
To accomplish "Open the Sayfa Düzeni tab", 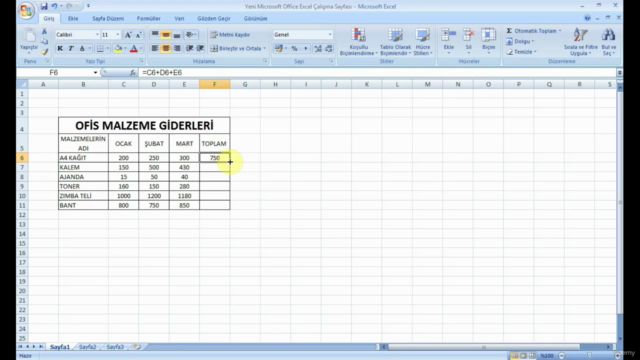I will 108,18.
